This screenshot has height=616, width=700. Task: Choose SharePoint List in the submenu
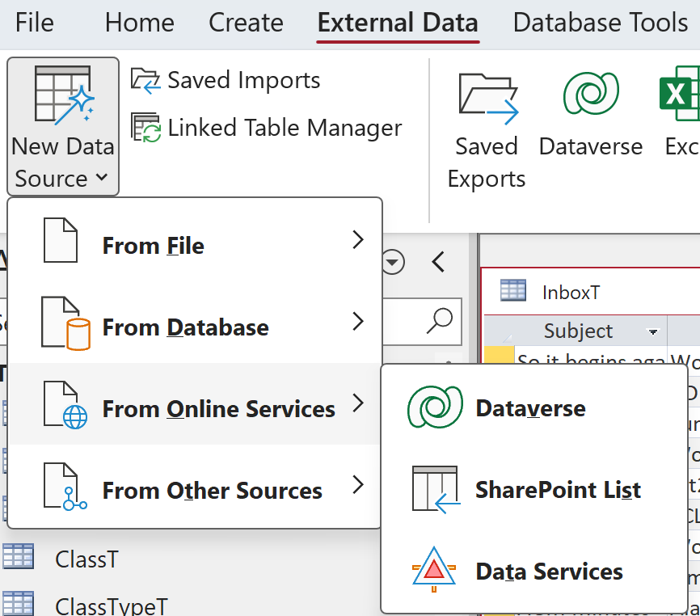pyautogui.click(x=558, y=490)
